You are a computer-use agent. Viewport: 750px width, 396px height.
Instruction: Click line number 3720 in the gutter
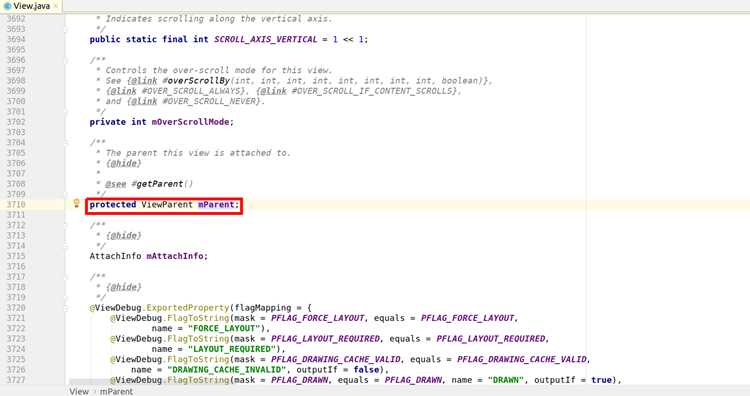tap(16, 308)
